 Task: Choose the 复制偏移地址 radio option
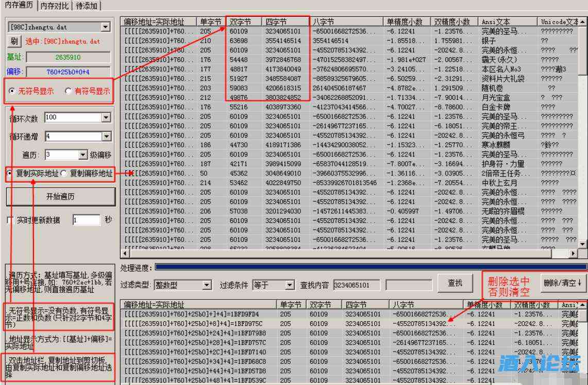tap(64, 173)
